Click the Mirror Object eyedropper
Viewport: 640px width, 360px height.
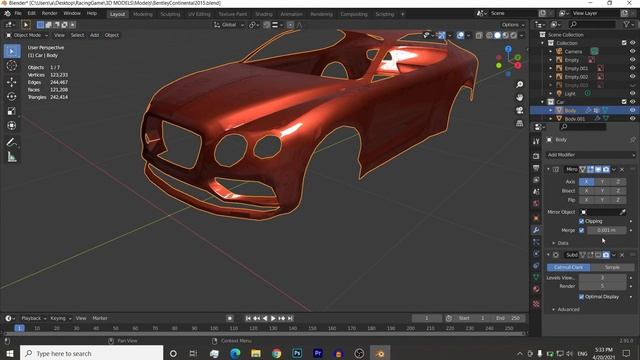[x=622, y=212]
